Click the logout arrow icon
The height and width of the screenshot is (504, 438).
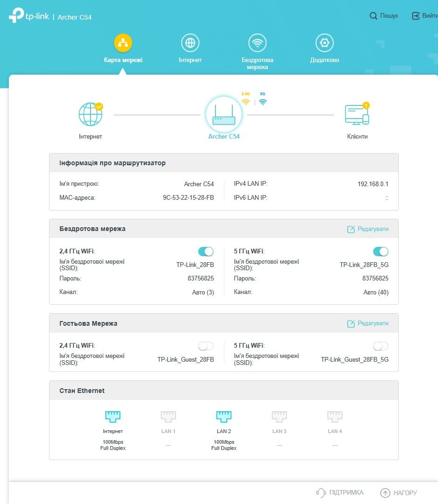[416, 16]
